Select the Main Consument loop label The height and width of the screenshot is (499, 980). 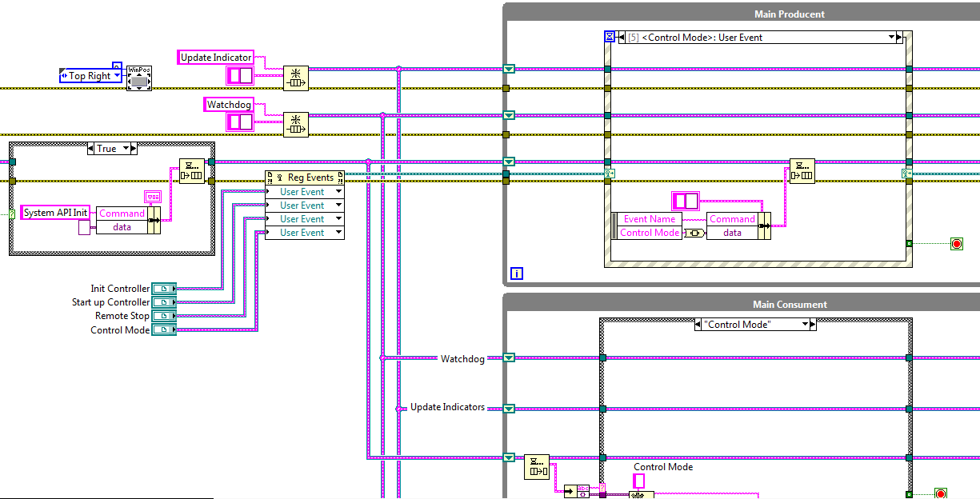(x=790, y=305)
